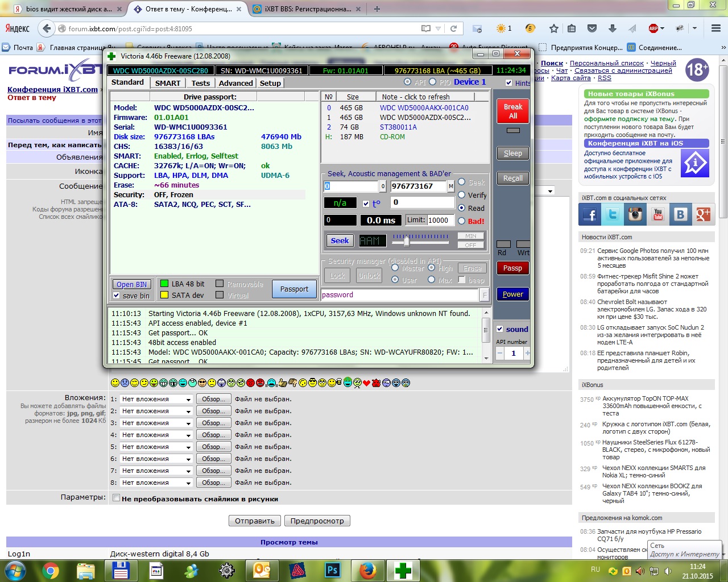The image size is (728, 582).
Task: Select the Verify radio button
Action: pyautogui.click(x=462, y=195)
